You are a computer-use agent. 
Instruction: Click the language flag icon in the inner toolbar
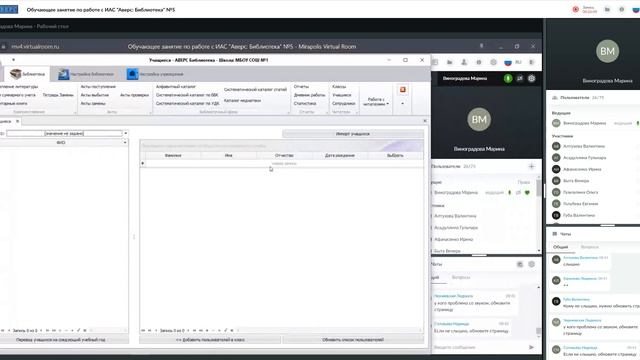pyautogui.click(x=508, y=62)
